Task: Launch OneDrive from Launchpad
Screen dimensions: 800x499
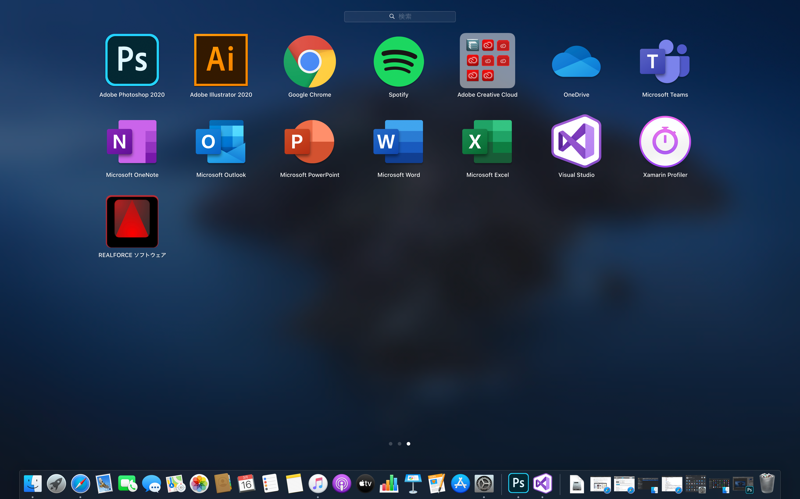Action: [576, 62]
